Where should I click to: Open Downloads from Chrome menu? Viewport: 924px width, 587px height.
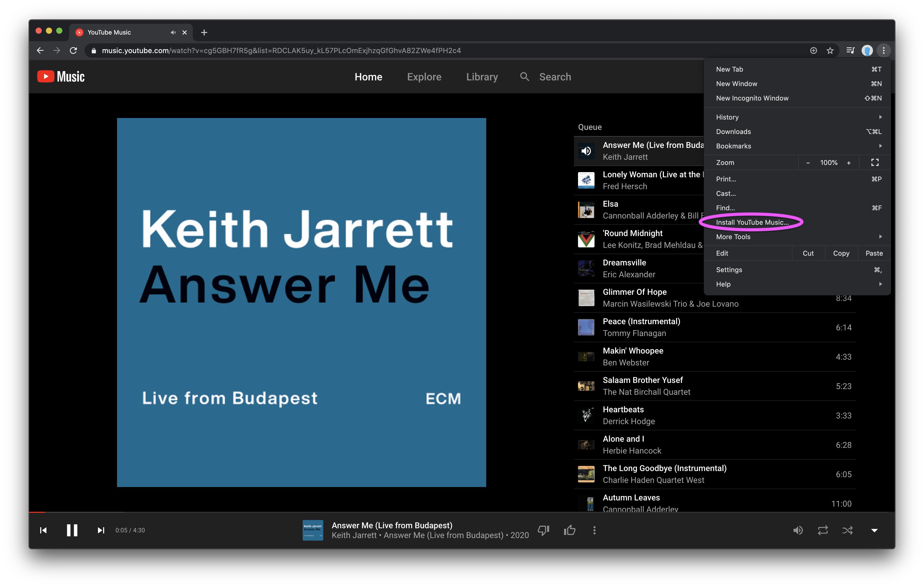point(797,132)
